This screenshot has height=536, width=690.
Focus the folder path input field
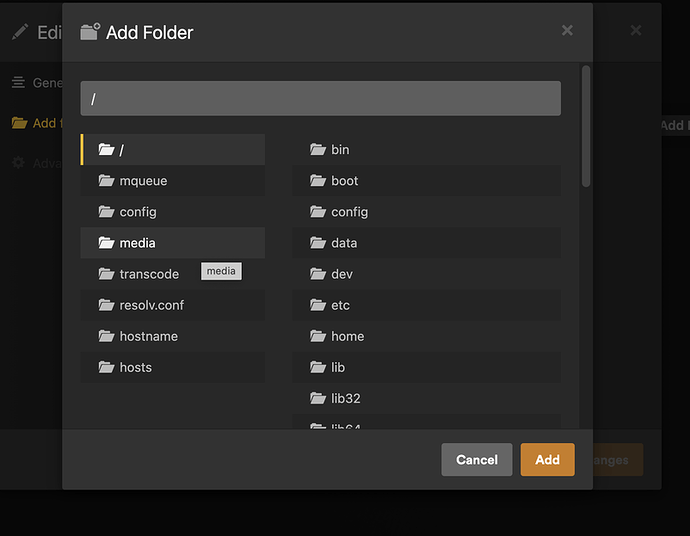(320, 98)
